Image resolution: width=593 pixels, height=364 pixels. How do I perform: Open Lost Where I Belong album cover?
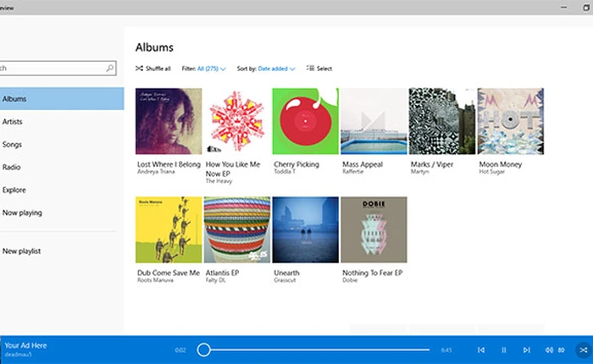[169, 121]
